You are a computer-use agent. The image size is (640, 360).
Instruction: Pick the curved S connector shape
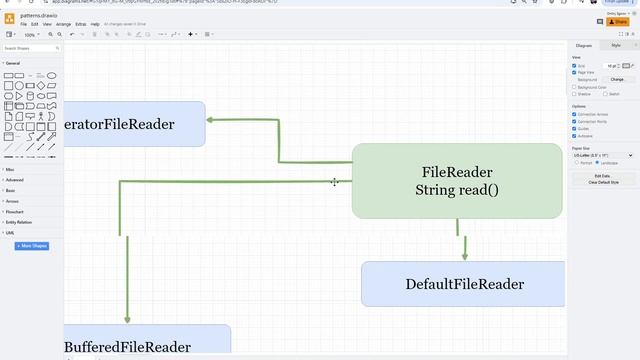pos(30,137)
